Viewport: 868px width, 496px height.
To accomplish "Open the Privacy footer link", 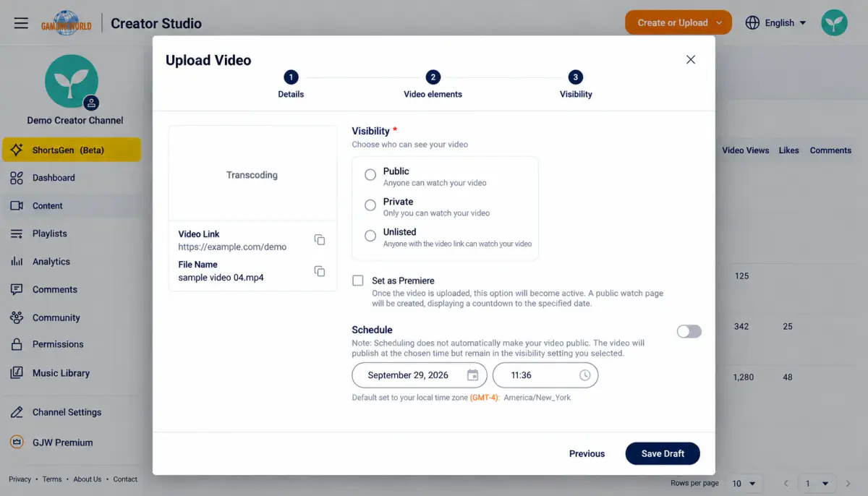I will pos(20,479).
